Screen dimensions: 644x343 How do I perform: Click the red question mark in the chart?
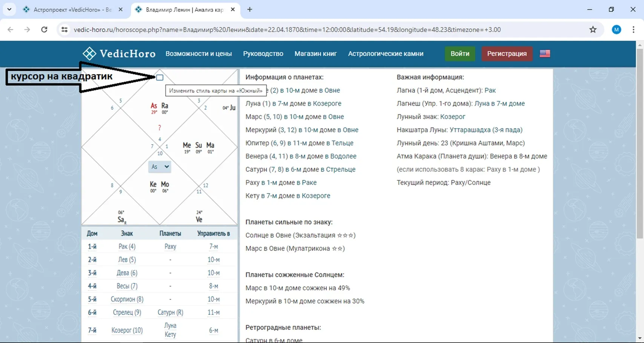159,128
